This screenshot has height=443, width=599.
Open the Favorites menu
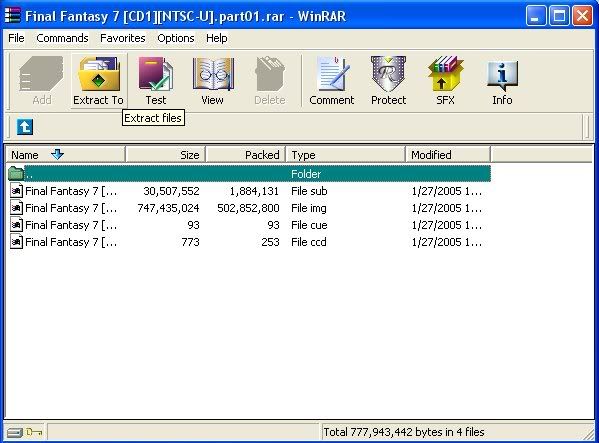tap(123, 38)
